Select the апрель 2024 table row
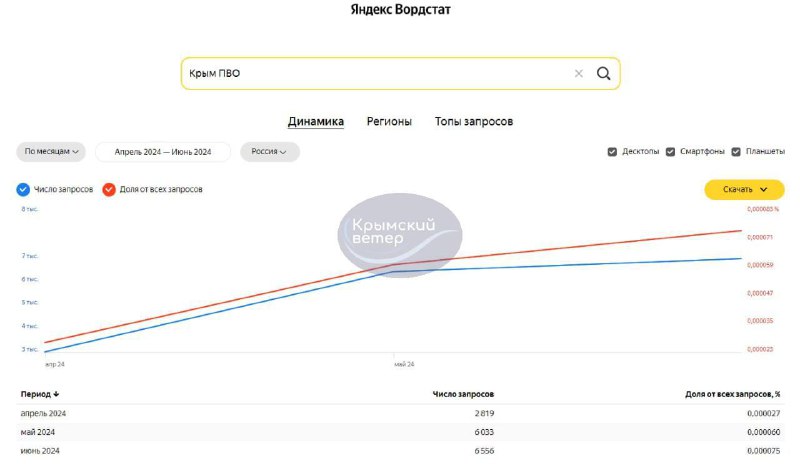 click(x=401, y=413)
